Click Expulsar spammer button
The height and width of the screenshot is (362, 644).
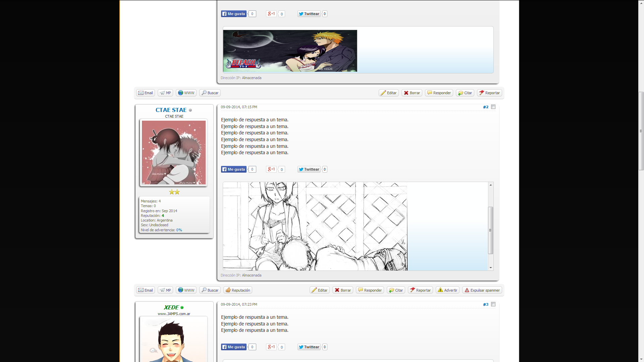[x=482, y=290]
